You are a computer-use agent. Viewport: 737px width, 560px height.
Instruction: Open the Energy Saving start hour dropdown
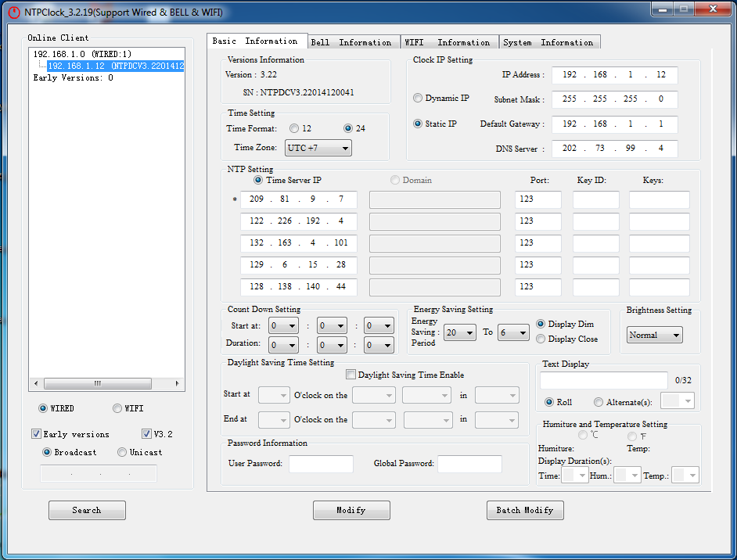459,332
